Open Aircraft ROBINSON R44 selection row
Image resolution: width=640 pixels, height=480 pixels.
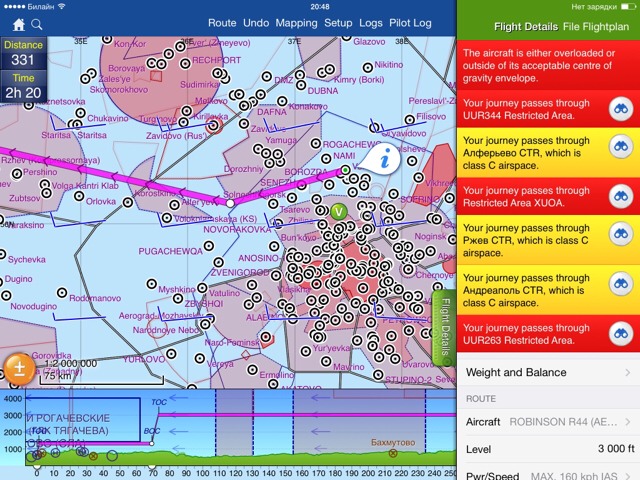coord(548,422)
